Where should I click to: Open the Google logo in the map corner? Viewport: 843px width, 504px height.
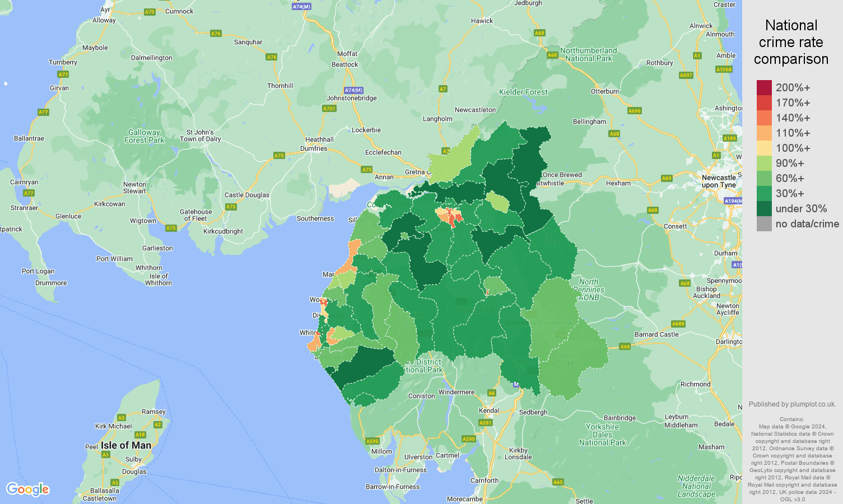(x=28, y=489)
